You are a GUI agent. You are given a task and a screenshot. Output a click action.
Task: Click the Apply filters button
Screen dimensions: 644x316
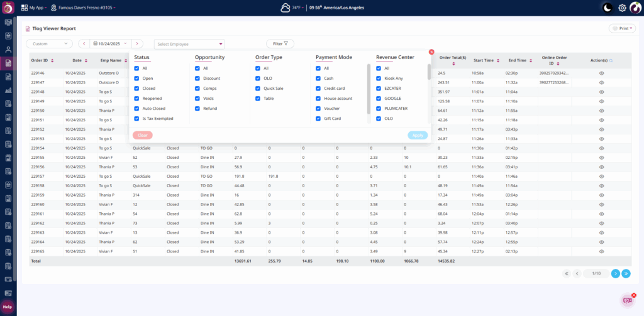pos(417,135)
